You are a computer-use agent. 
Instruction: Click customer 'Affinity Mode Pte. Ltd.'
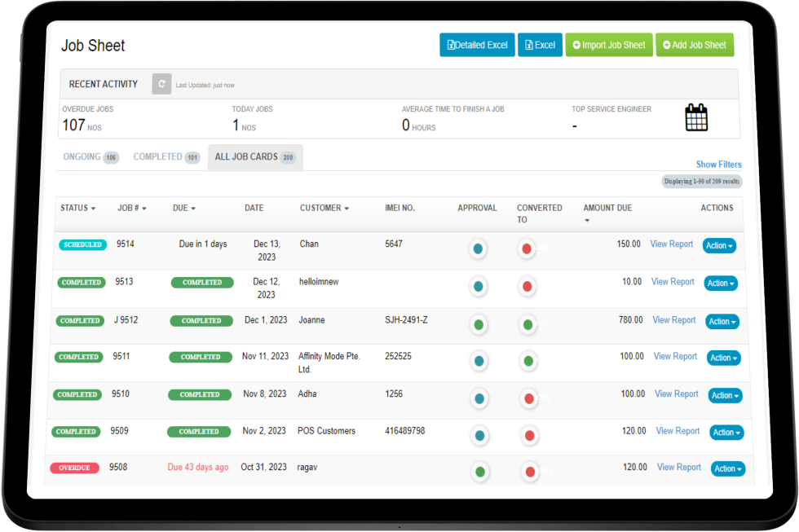(x=329, y=363)
